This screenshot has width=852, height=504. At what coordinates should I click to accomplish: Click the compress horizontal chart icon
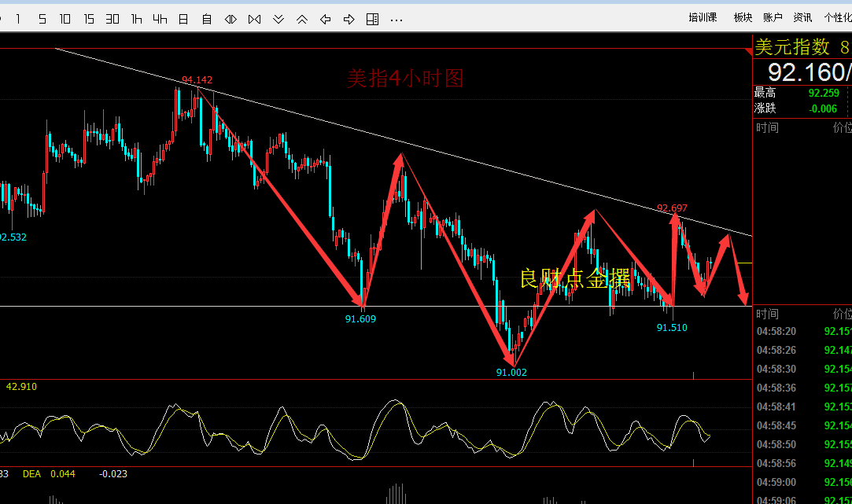tap(254, 19)
